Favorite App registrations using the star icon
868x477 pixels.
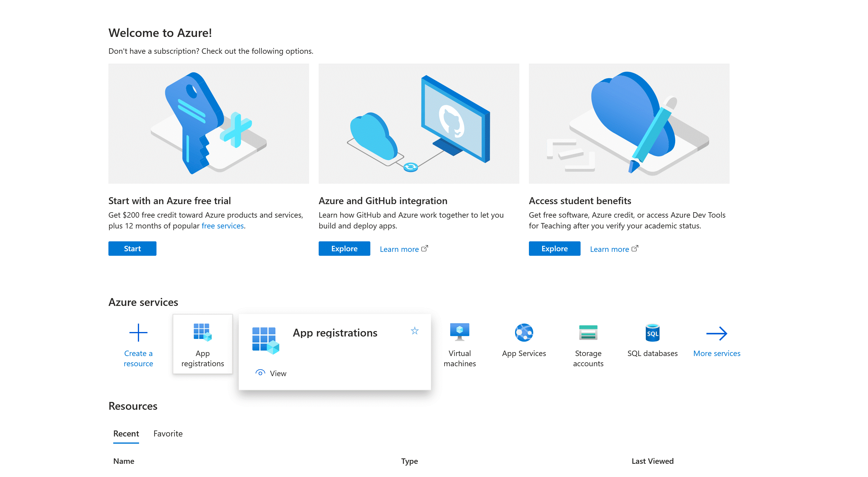pyautogui.click(x=414, y=331)
